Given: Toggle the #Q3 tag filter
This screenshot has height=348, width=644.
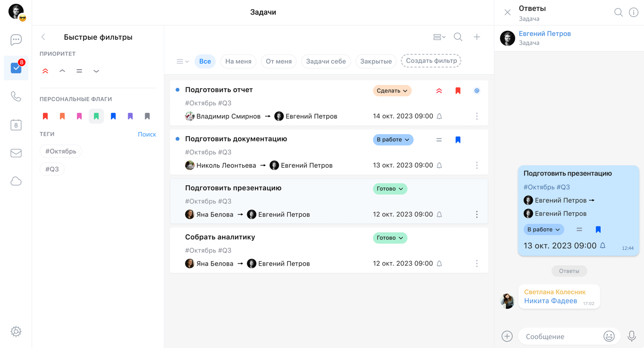Looking at the screenshot, I should (52, 169).
